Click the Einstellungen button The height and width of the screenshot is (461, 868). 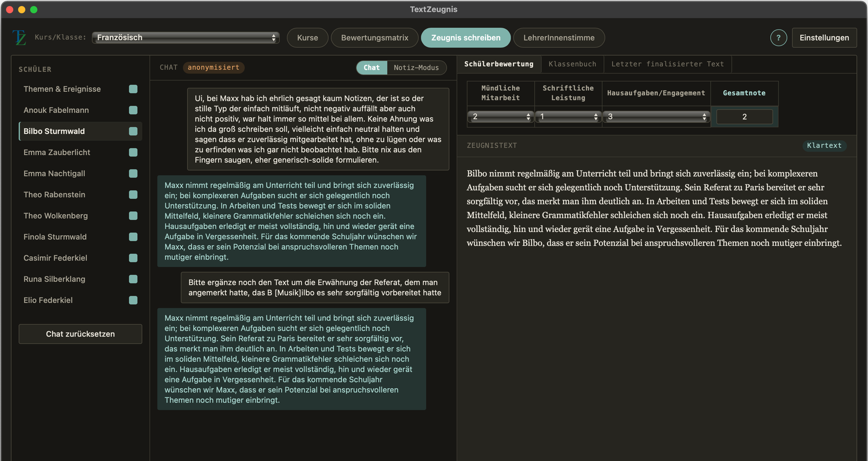pos(824,37)
